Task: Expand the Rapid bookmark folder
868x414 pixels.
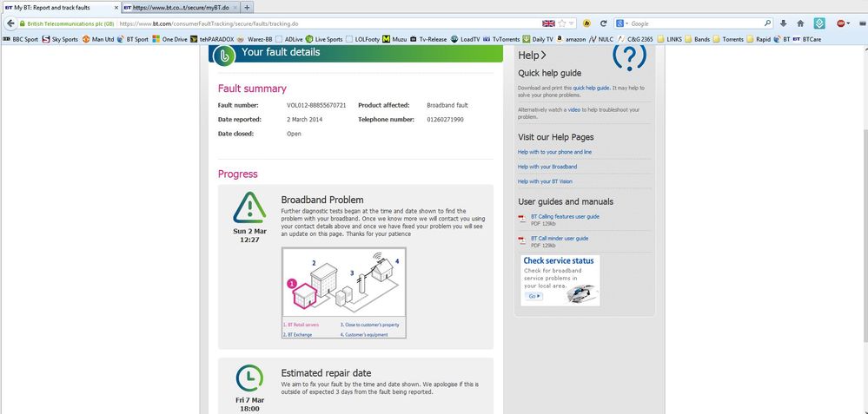Action: 759,39
